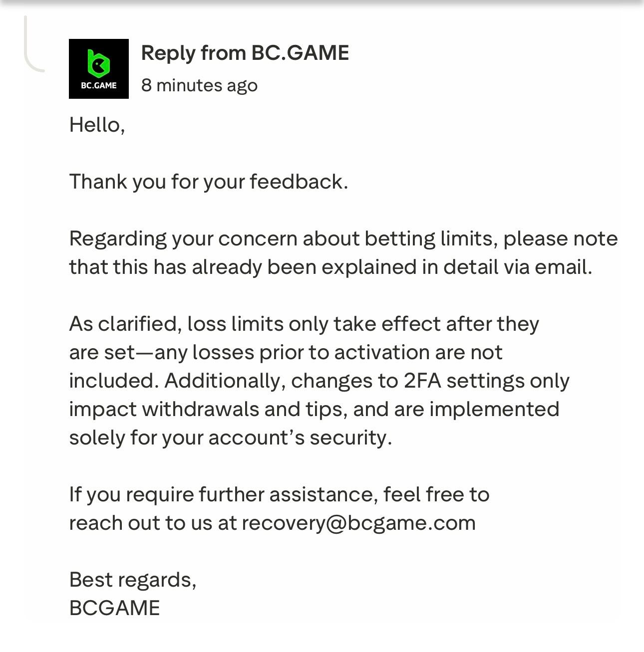Screen dimensions: 644x652
Task: Click the 'explained in detail via email' text
Action: (x=456, y=267)
